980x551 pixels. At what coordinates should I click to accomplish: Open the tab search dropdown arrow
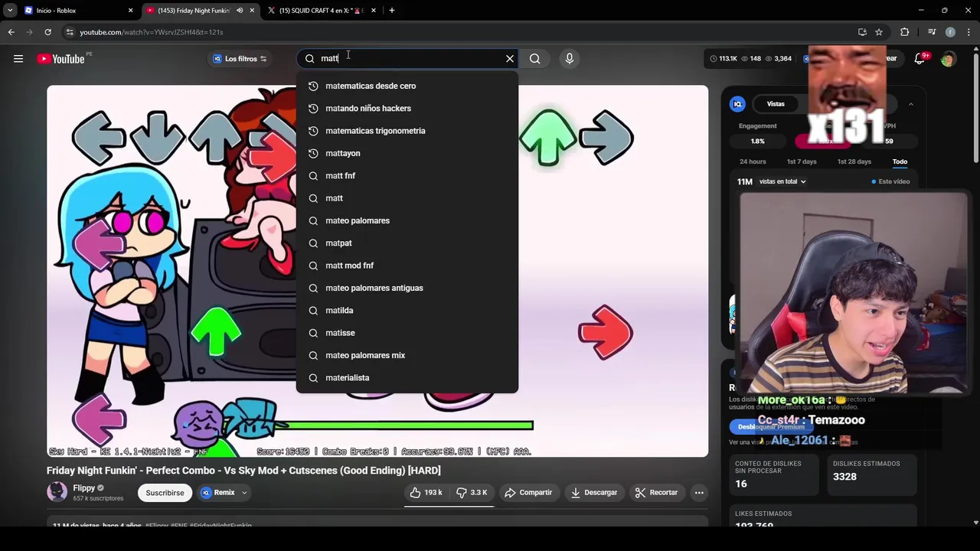pos(10,11)
